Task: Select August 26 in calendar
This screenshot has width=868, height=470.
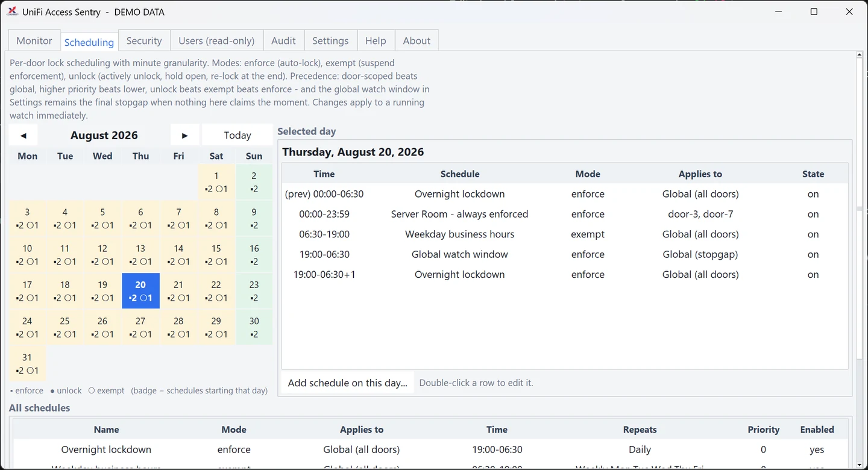Action: [x=102, y=327]
